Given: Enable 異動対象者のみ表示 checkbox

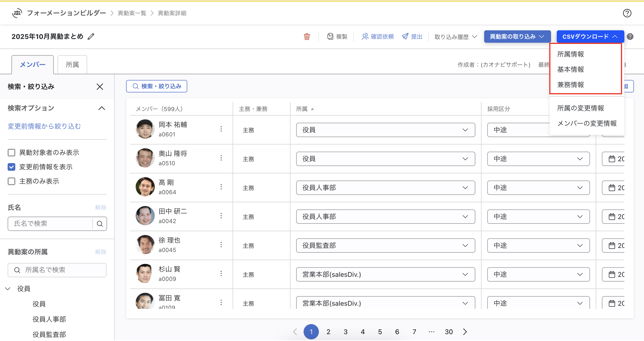Looking at the screenshot, I should pyautogui.click(x=11, y=153).
